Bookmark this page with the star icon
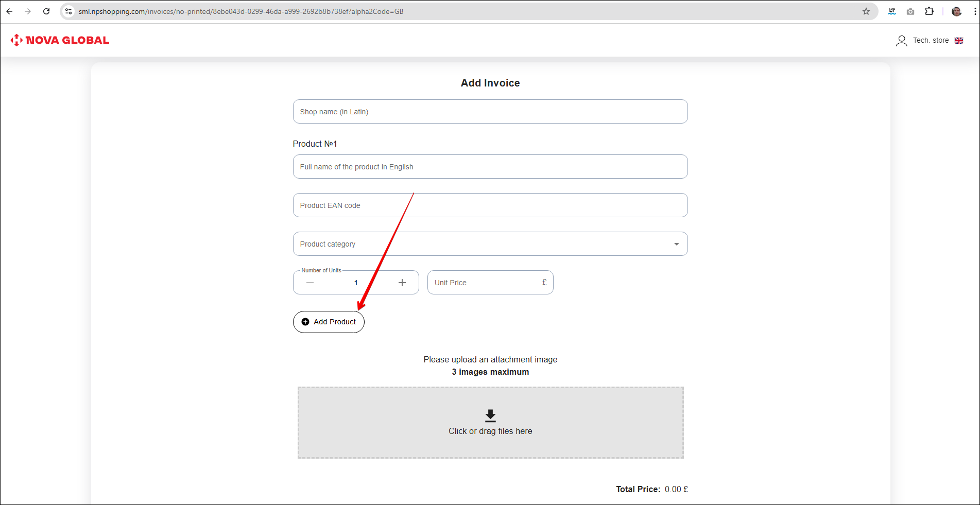The image size is (980, 505). (866, 11)
